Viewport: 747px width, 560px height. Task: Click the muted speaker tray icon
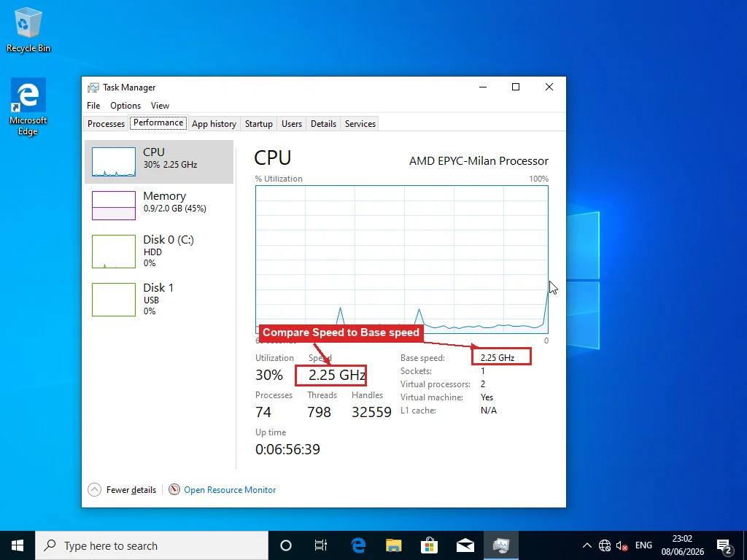pos(622,545)
